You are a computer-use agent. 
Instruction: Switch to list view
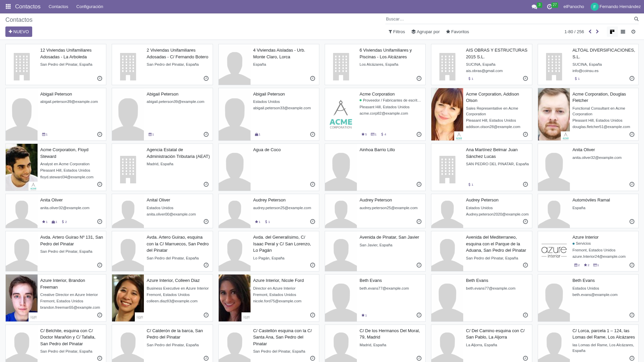623,32
